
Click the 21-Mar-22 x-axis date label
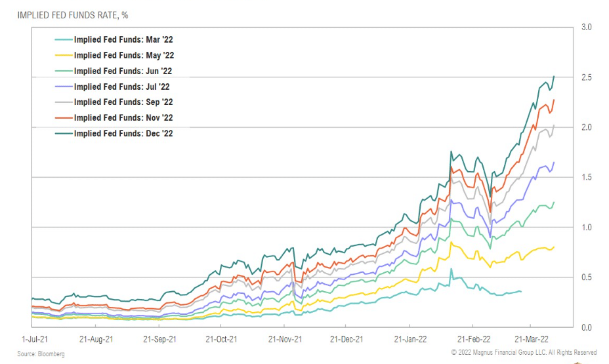pyautogui.click(x=532, y=339)
